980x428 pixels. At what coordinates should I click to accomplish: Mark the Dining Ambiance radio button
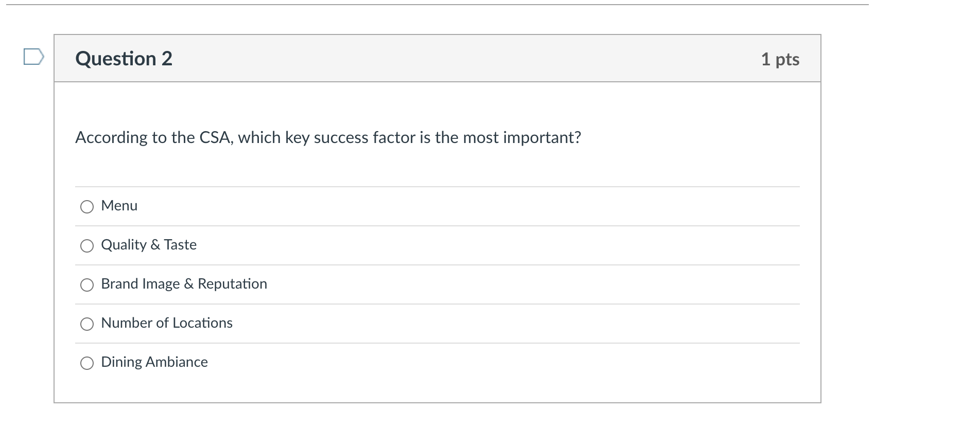(x=87, y=363)
